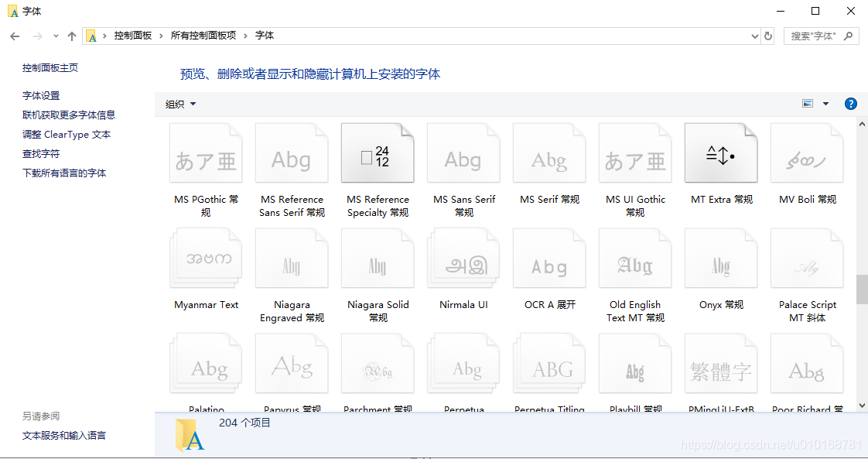
Task: Expand chevron after 控制面板 breadcrumb
Action: 161,36
